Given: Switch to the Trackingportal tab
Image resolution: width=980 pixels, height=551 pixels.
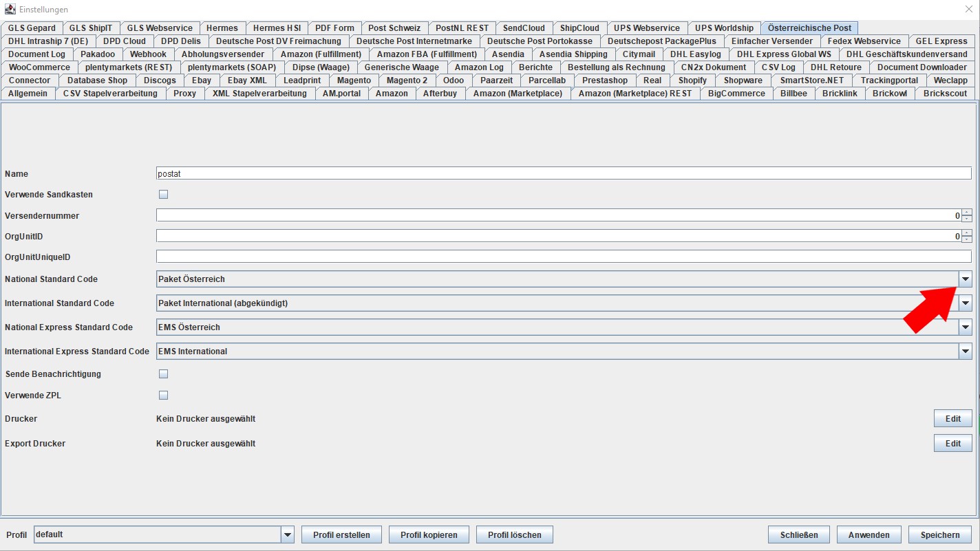Looking at the screenshot, I should click(889, 80).
